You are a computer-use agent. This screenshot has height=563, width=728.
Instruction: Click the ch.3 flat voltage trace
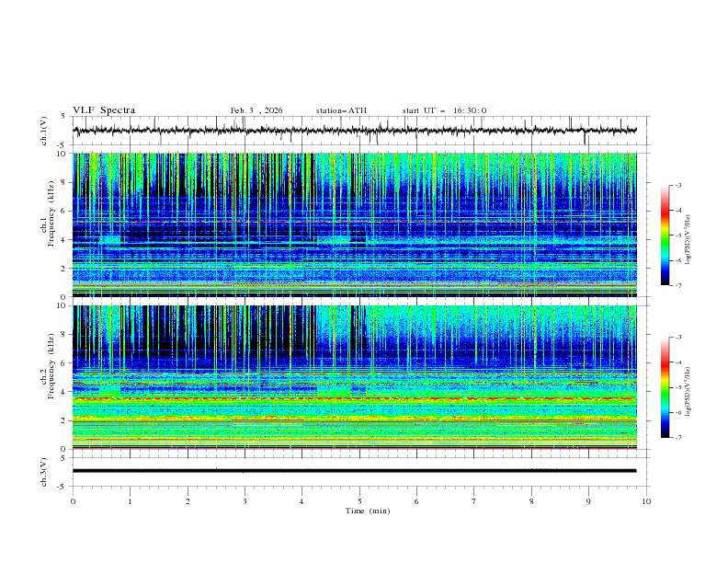click(354, 471)
